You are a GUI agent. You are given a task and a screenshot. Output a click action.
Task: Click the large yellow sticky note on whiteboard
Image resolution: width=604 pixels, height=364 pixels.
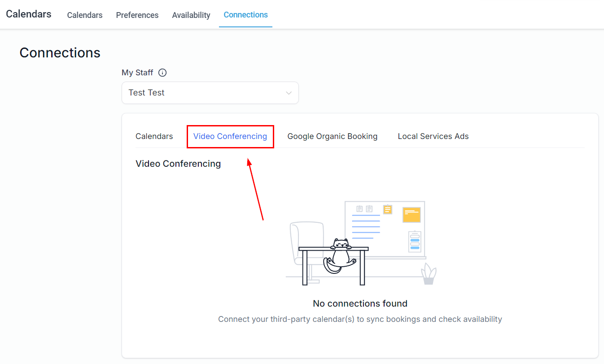pos(411,215)
